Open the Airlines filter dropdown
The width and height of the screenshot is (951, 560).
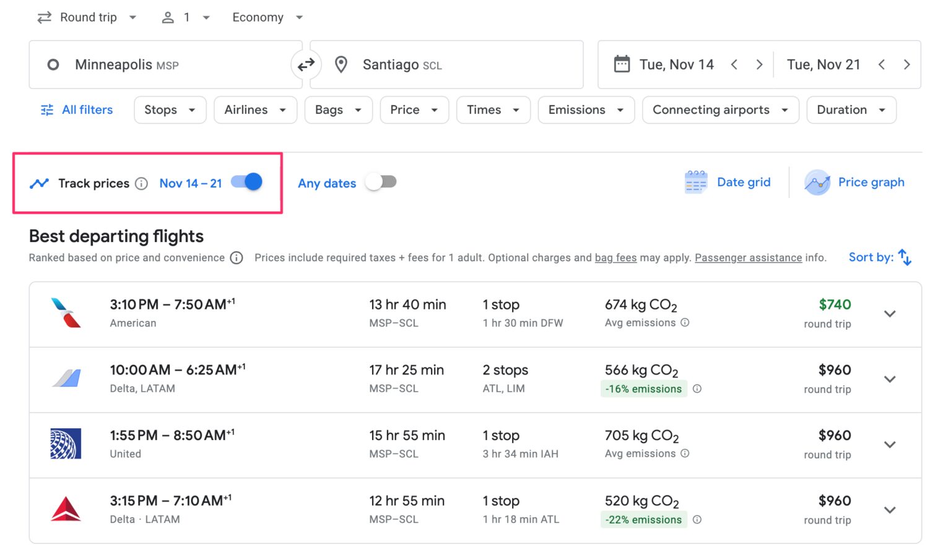tap(255, 110)
